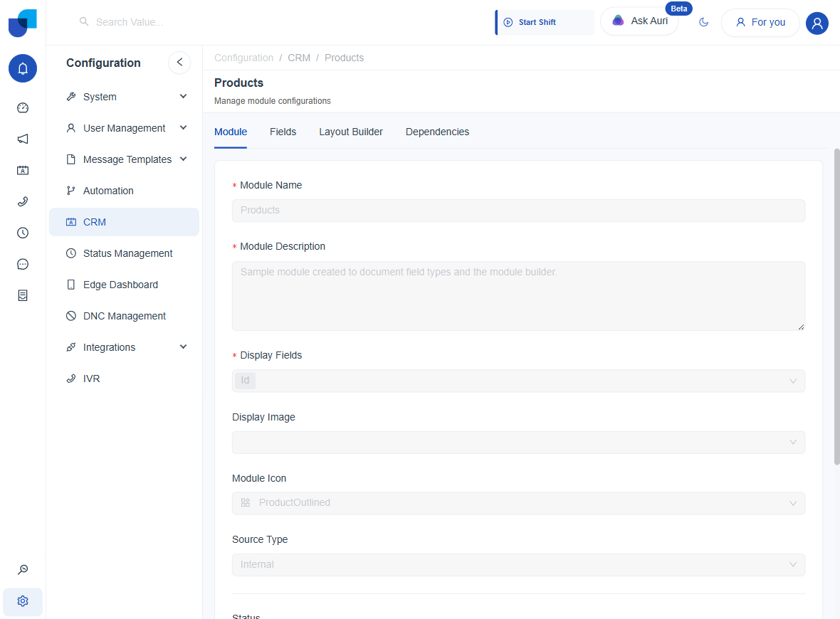This screenshot has height=619, width=840.
Task: Click the For you button
Action: pos(760,23)
